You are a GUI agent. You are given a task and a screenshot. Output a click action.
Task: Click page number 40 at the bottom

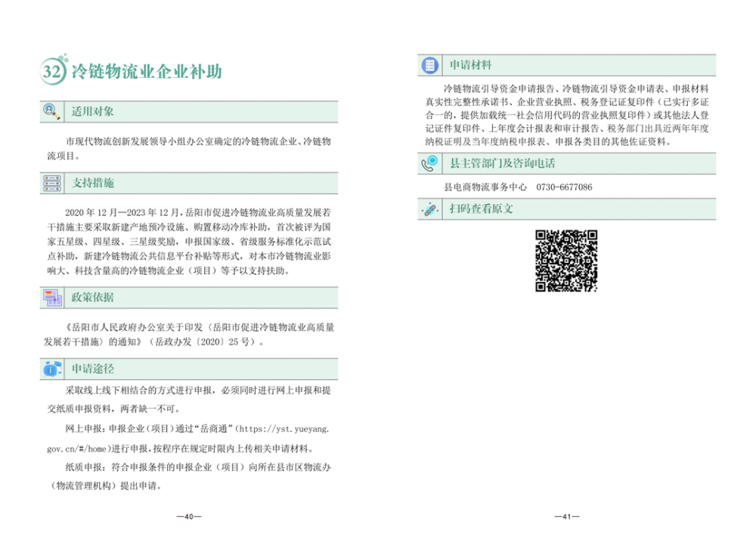[189, 517]
